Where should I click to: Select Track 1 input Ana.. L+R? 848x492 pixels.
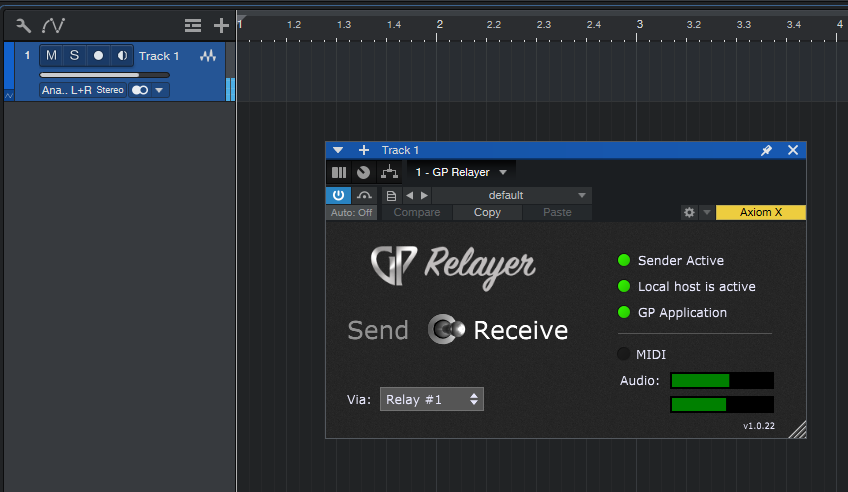pos(67,90)
